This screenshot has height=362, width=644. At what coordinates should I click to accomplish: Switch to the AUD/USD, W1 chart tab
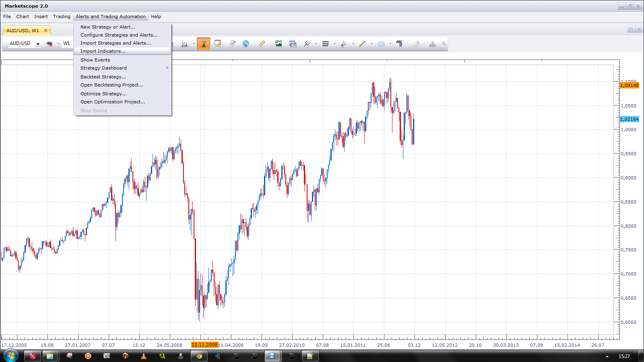[x=23, y=31]
